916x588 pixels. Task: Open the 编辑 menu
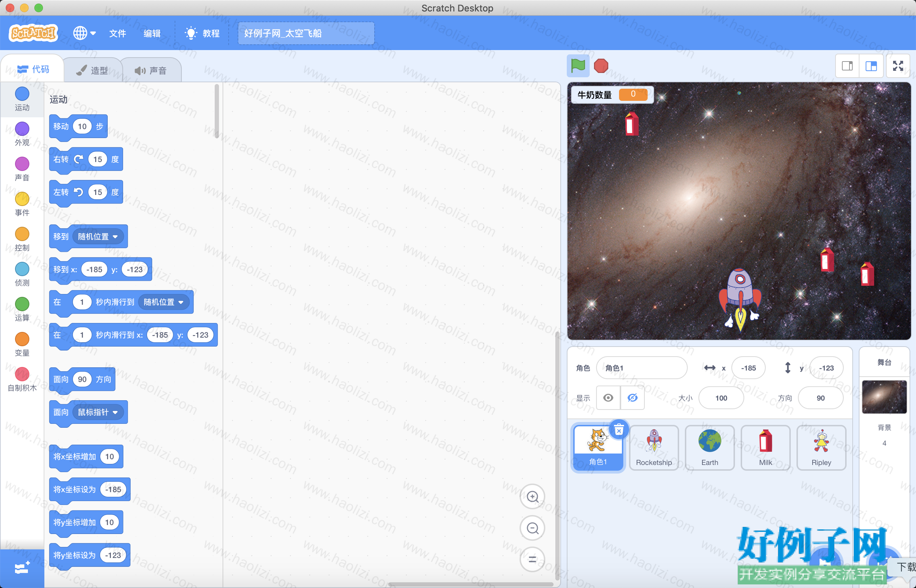152,33
